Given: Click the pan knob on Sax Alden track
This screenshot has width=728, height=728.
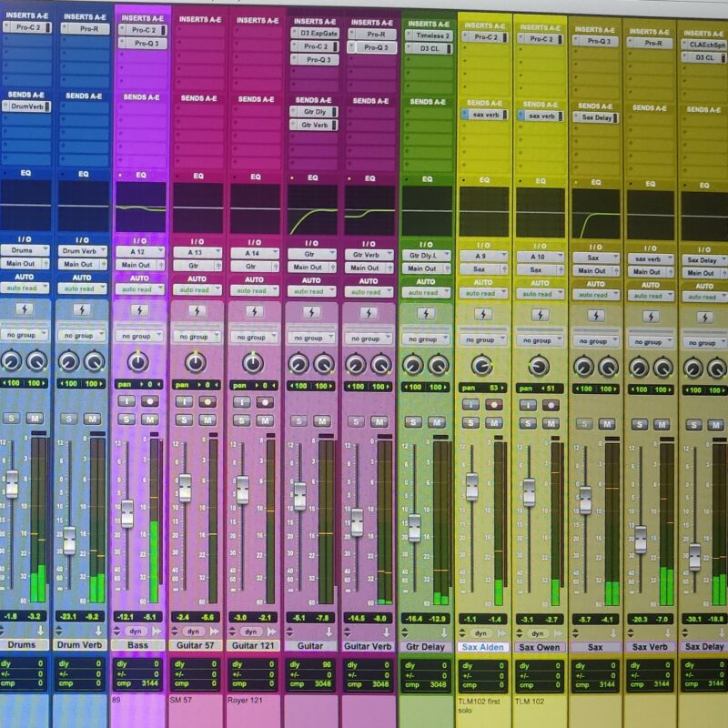Looking at the screenshot, I should pyautogui.click(x=482, y=366).
